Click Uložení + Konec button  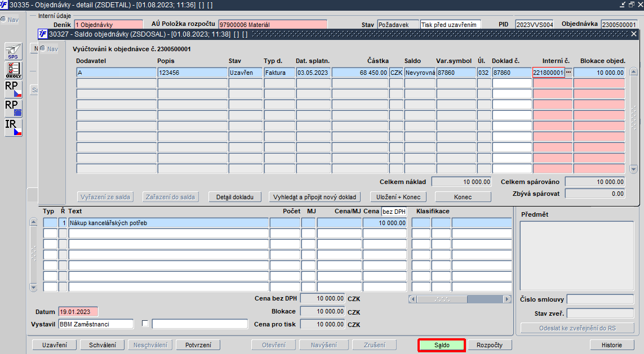(398, 197)
